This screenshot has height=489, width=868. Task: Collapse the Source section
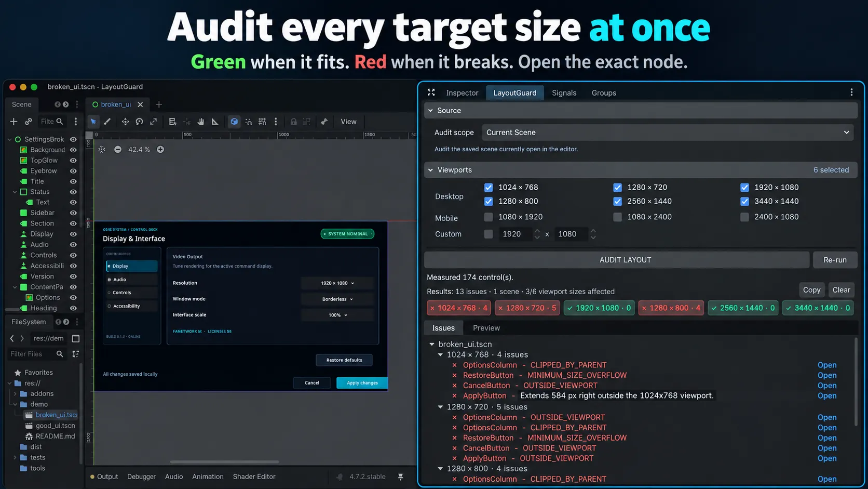[430, 111]
